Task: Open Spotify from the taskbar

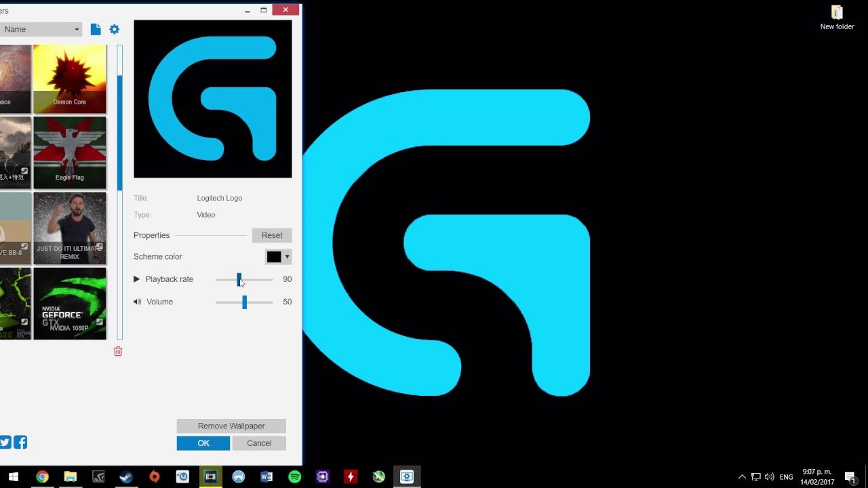Action: pyautogui.click(x=294, y=476)
